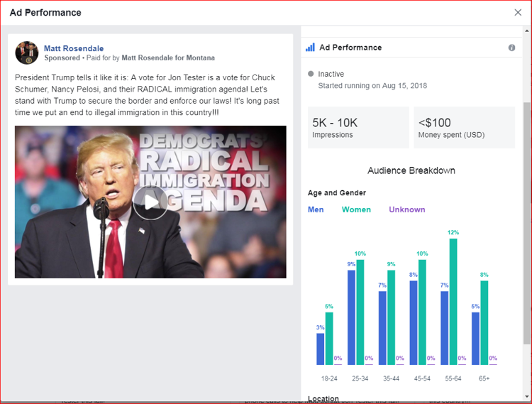
Task: Click the ad post body text
Action: click(x=148, y=95)
